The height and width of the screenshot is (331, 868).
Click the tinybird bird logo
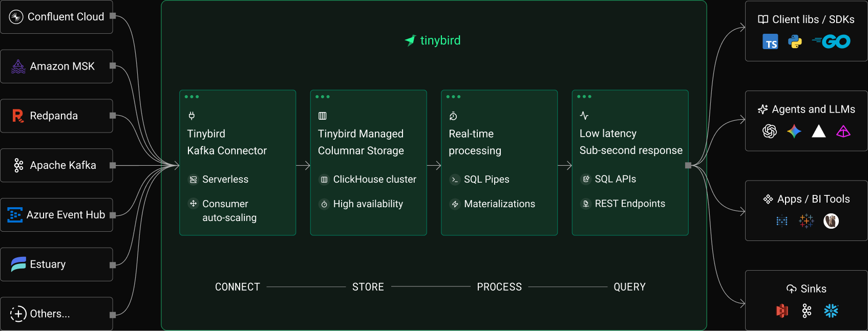tap(410, 40)
